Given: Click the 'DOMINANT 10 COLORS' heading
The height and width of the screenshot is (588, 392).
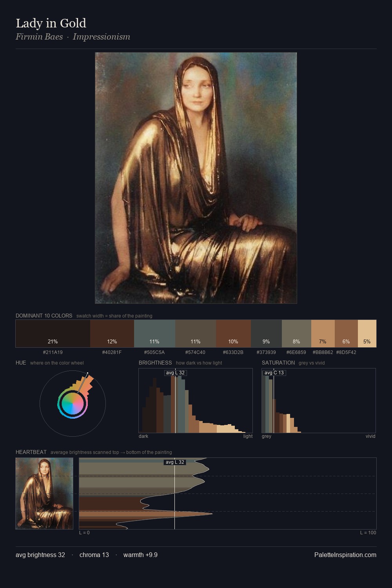Looking at the screenshot, I should point(44,316).
